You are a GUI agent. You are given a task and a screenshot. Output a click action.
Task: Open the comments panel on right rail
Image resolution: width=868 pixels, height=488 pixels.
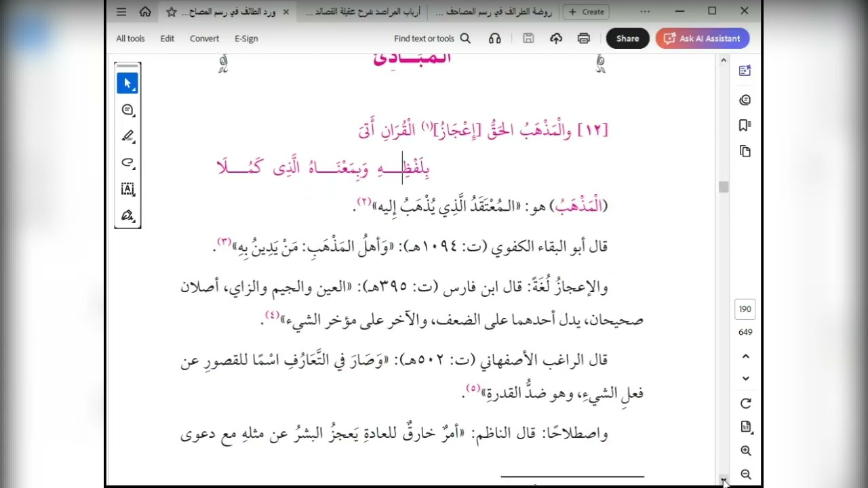point(745,100)
